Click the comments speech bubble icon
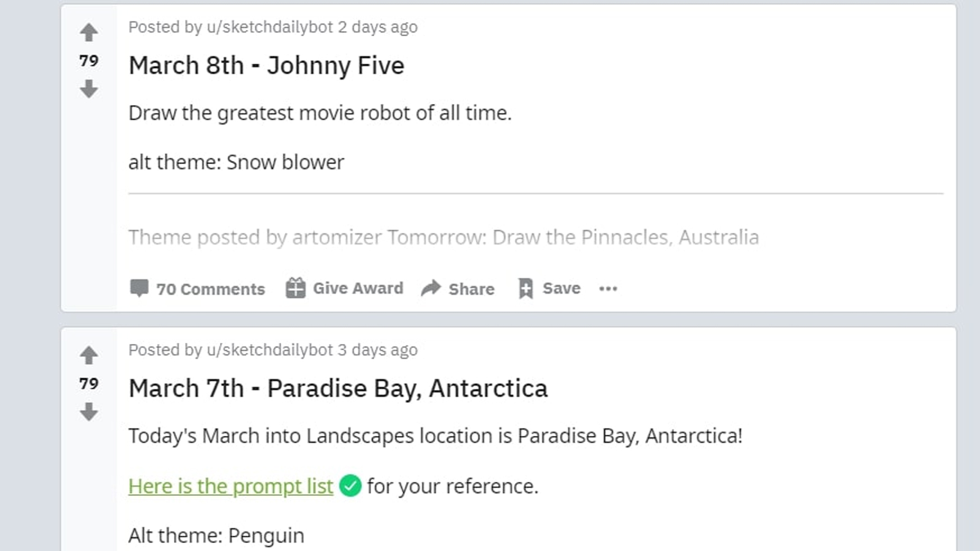Image resolution: width=980 pixels, height=551 pixels. click(x=139, y=288)
